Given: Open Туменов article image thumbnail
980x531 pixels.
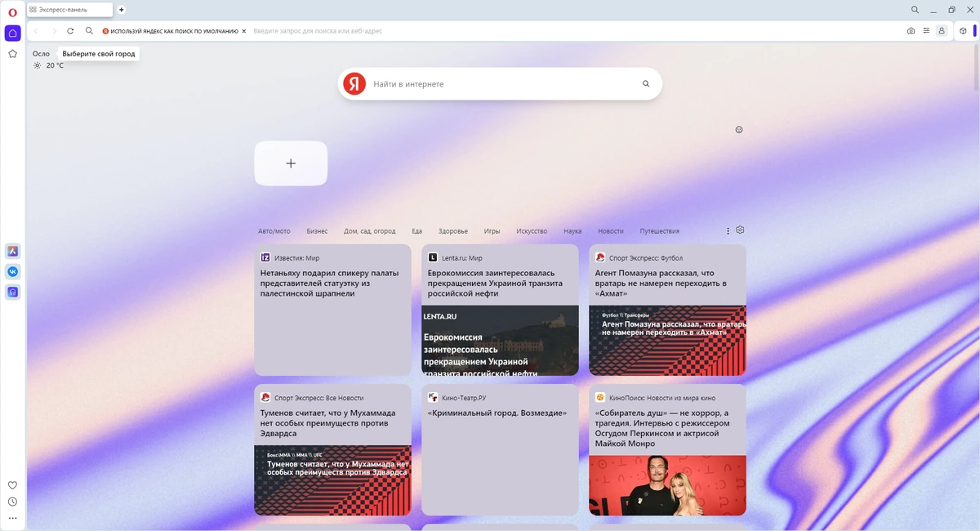Looking at the screenshot, I should click(x=332, y=480).
